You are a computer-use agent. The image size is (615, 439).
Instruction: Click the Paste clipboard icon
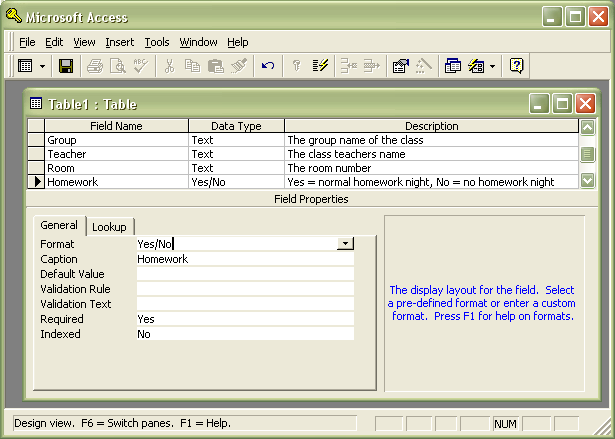click(215, 66)
